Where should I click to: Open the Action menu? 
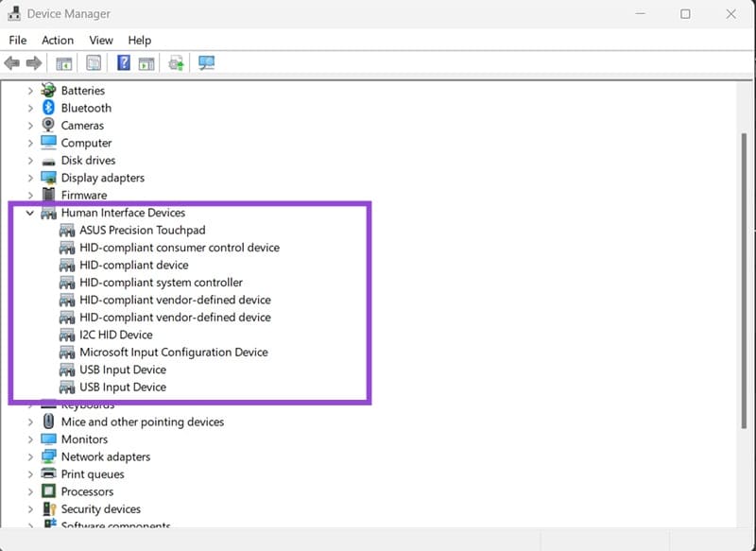point(58,40)
